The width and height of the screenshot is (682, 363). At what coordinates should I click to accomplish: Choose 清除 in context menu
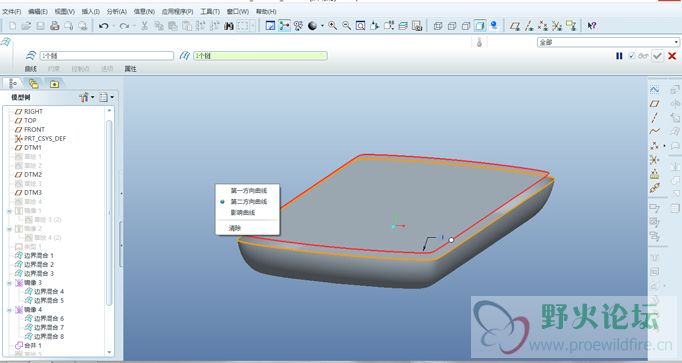(235, 228)
